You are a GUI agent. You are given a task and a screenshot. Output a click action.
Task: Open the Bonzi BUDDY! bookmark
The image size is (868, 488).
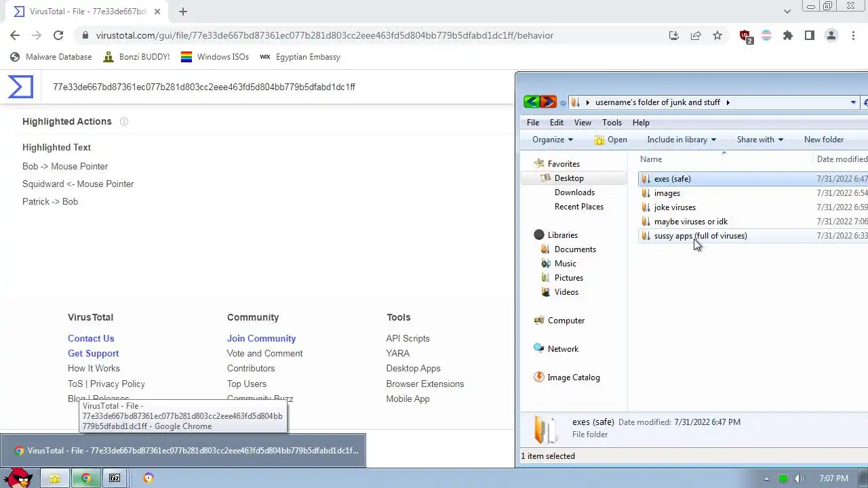[x=136, y=57]
